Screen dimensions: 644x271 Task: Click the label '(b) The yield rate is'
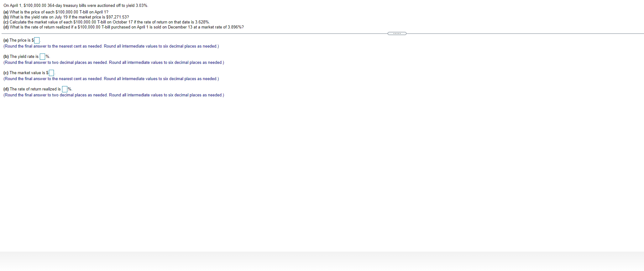(21, 57)
